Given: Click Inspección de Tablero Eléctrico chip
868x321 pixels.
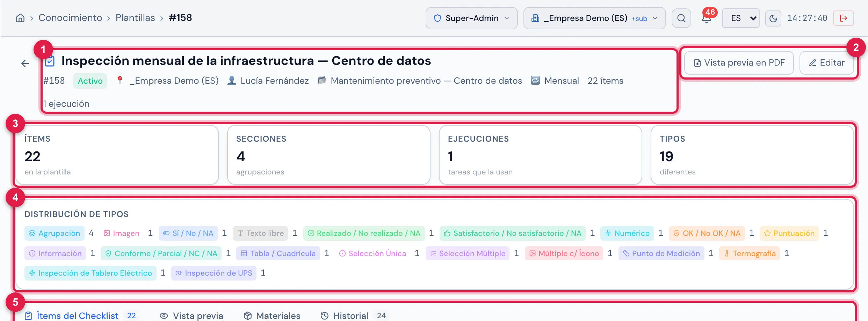Looking at the screenshot, I should pyautogui.click(x=91, y=273).
